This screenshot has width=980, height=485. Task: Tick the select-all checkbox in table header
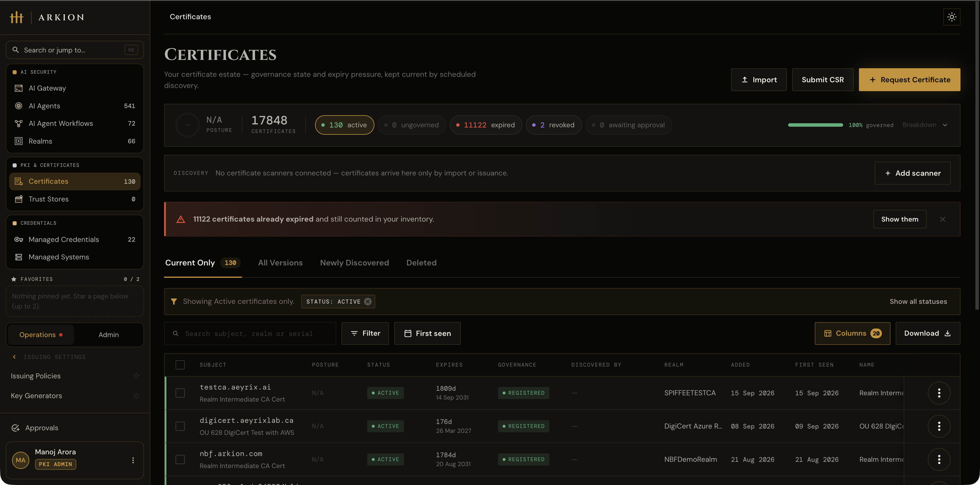pyautogui.click(x=180, y=365)
